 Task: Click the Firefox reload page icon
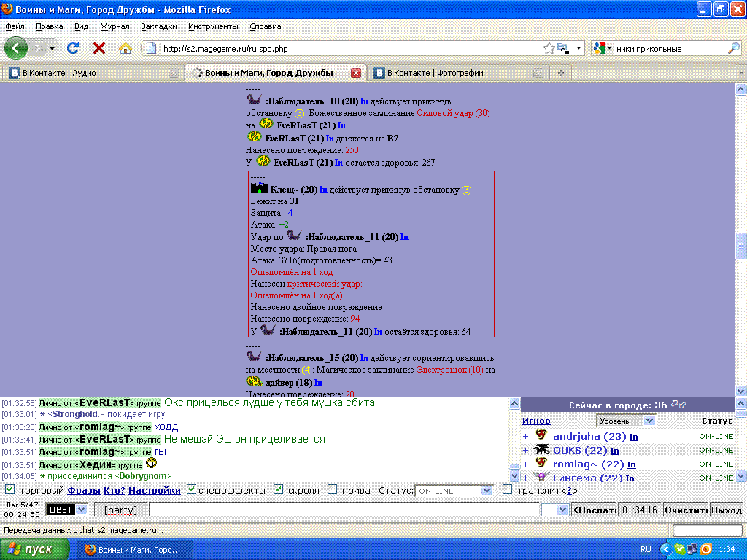[73, 48]
